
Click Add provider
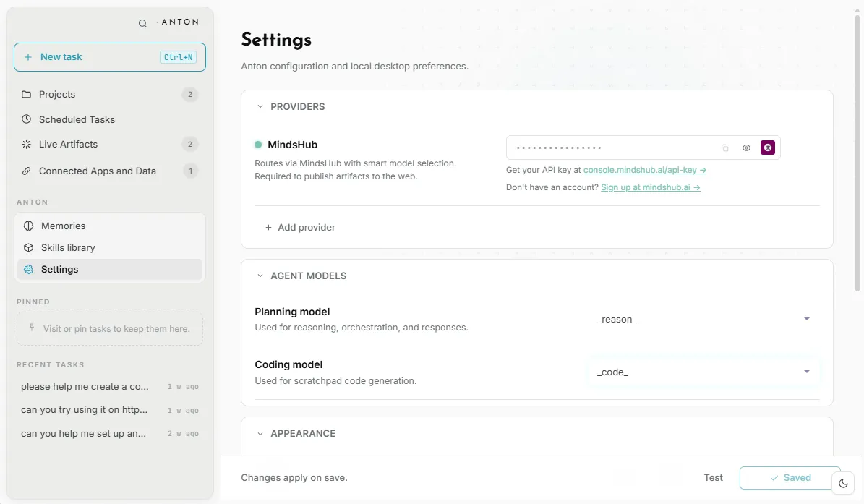click(x=300, y=228)
